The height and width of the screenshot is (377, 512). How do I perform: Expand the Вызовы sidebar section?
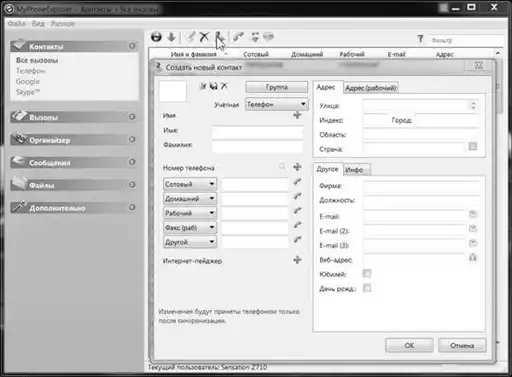(132, 117)
